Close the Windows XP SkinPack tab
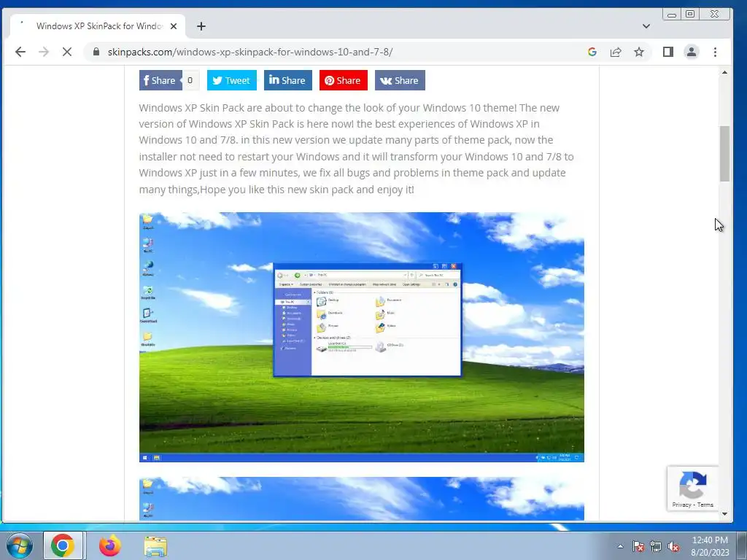The image size is (747, 560). (x=174, y=26)
